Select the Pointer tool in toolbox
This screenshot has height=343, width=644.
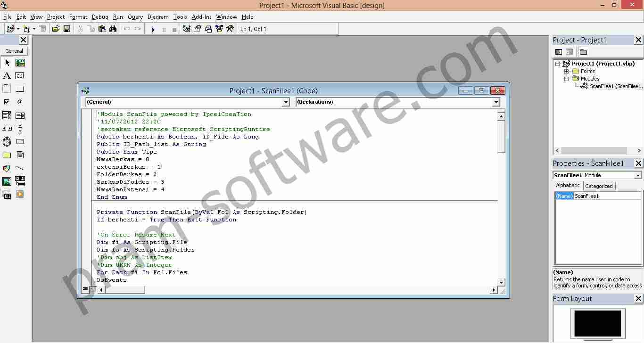(x=7, y=63)
